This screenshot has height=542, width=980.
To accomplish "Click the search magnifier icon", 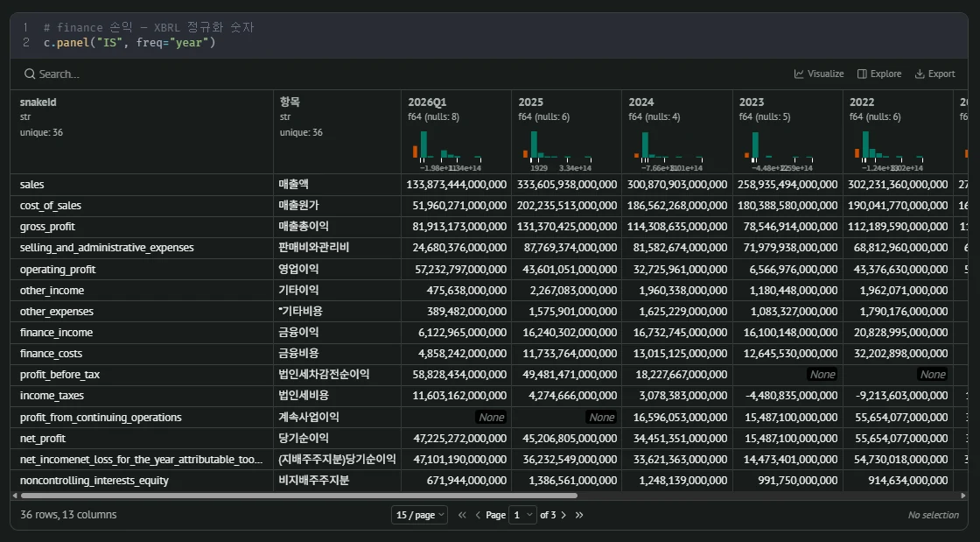I will point(30,74).
